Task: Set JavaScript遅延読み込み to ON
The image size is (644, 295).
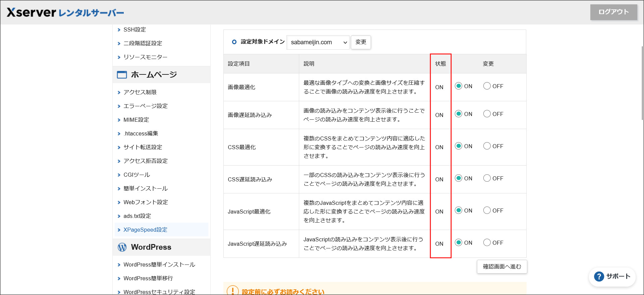Action: (x=459, y=243)
